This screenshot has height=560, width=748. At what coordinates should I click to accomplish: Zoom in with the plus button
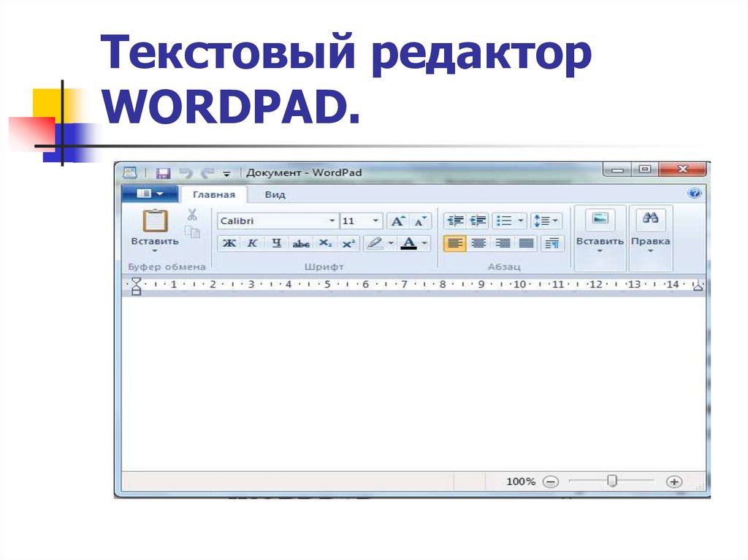[x=673, y=482]
